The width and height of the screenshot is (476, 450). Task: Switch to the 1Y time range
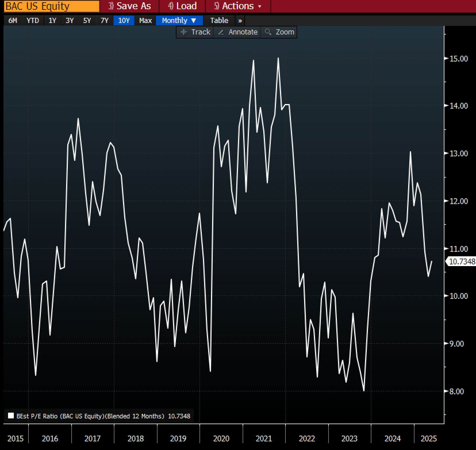[x=52, y=20]
